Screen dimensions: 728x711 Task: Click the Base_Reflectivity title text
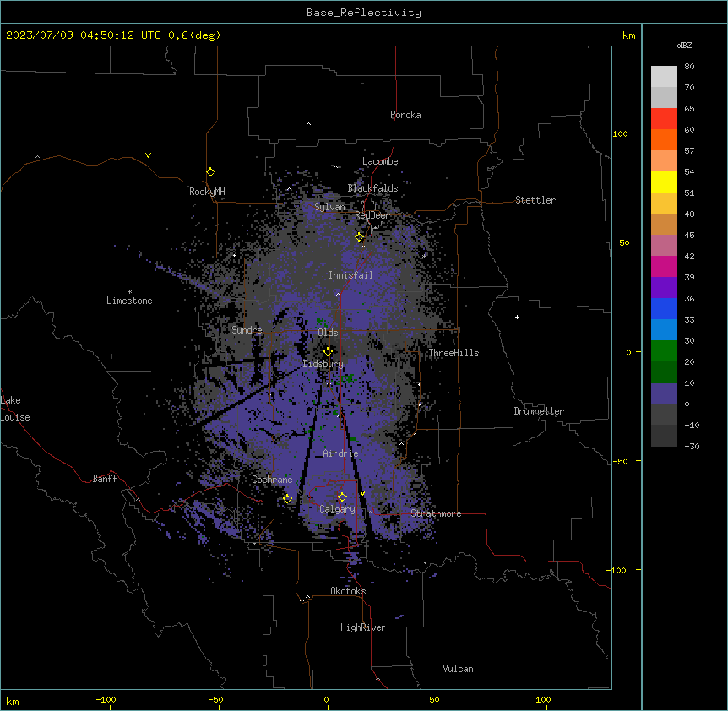364,13
